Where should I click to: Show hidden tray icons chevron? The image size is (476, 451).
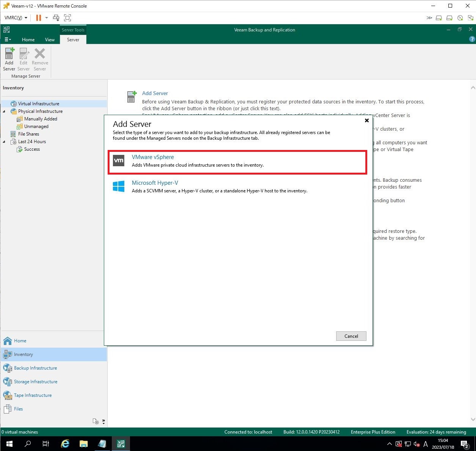[x=389, y=444]
